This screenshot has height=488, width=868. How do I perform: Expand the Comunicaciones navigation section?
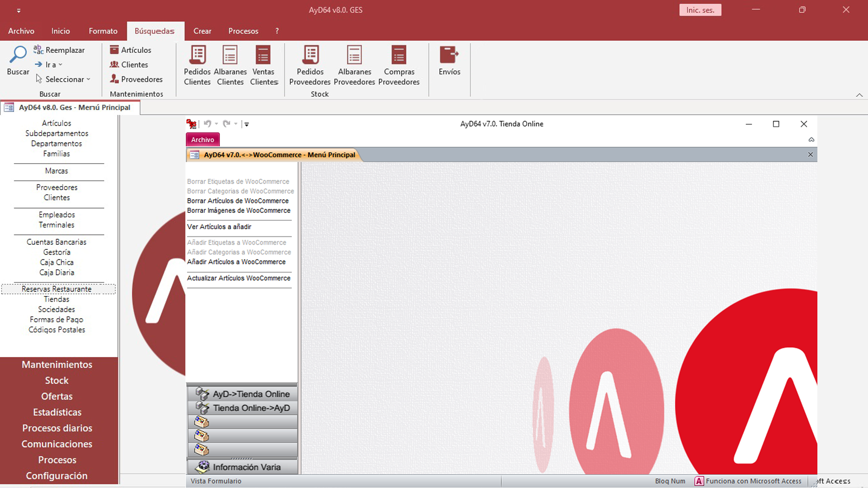[x=57, y=444]
